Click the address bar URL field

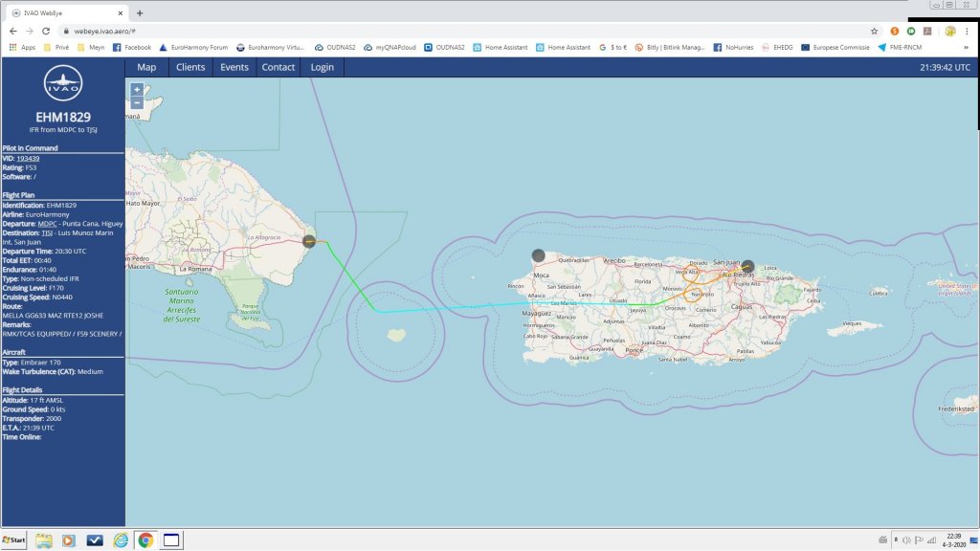383,31
